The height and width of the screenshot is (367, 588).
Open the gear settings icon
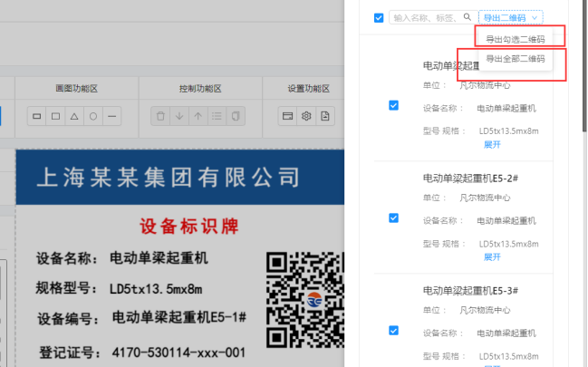(306, 117)
